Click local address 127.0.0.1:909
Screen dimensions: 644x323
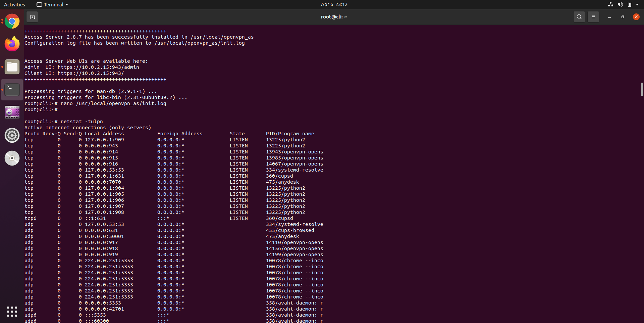point(104,140)
